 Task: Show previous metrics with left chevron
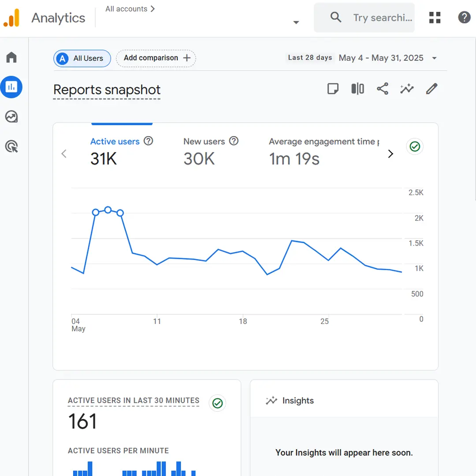pos(64,154)
